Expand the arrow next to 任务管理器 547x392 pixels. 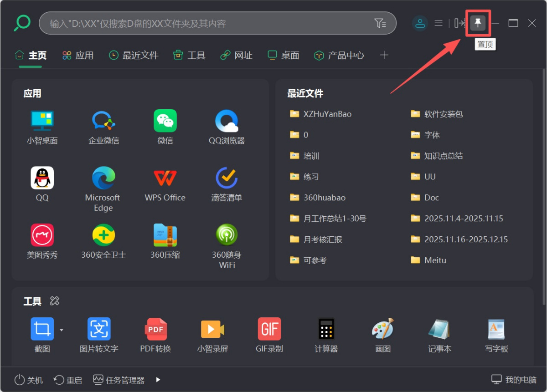pyautogui.click(x=157, y=379)
